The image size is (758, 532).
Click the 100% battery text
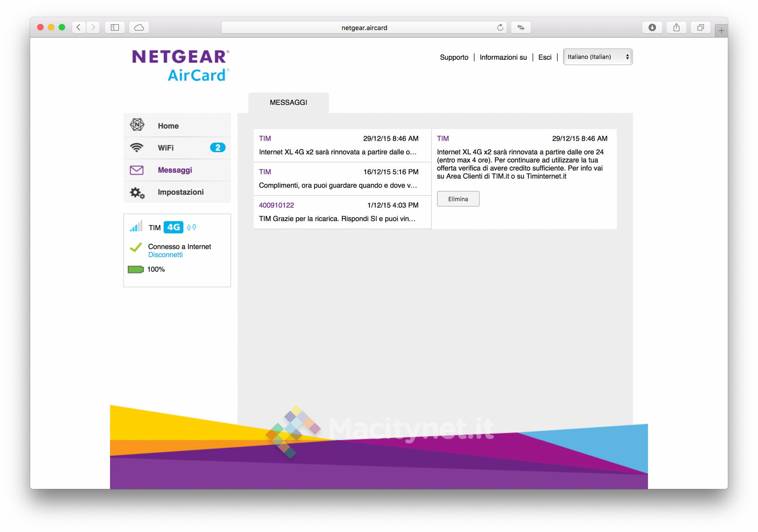(x=156, y=270)
